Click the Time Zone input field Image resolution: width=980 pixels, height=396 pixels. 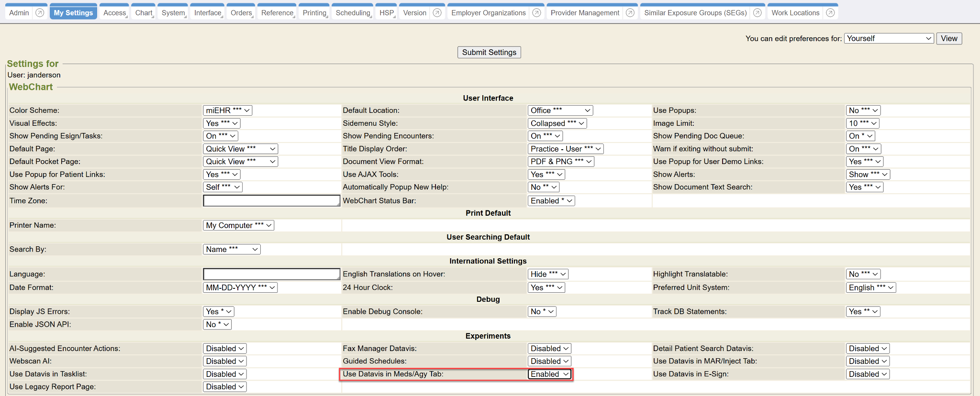[x=271, y=201]
